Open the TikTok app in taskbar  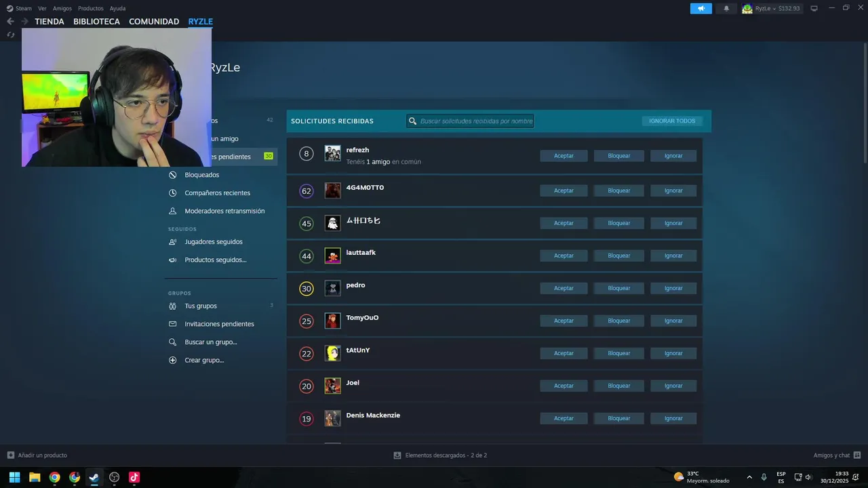[134, 477]
